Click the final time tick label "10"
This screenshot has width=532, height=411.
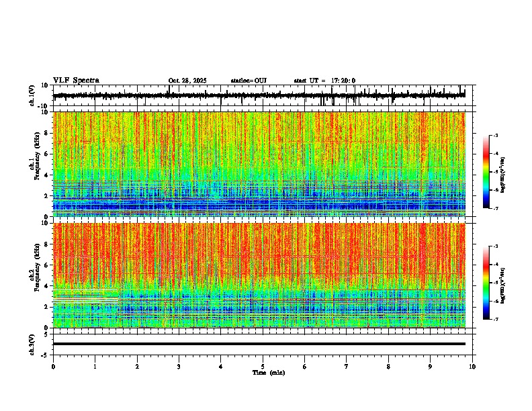(x=472, y=367)
